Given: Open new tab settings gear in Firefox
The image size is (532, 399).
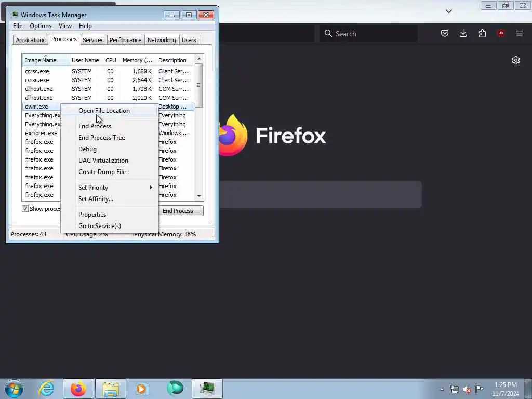Looking at the screenshot, I should click(516, 60).
